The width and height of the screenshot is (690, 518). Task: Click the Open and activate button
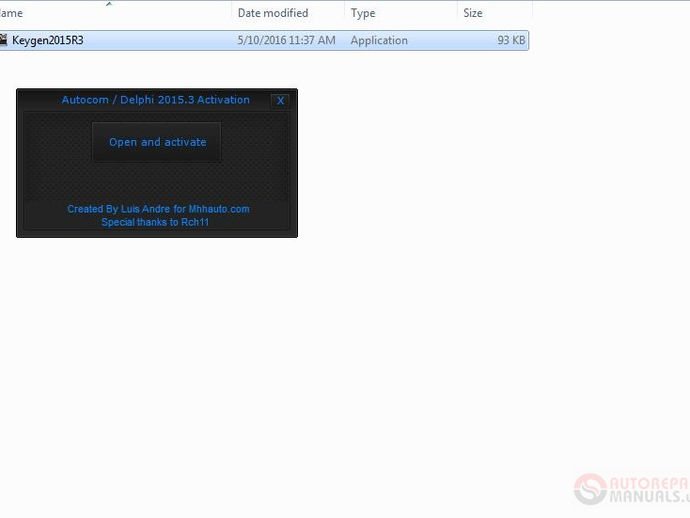pyautogui.click(x=157, y=142)
